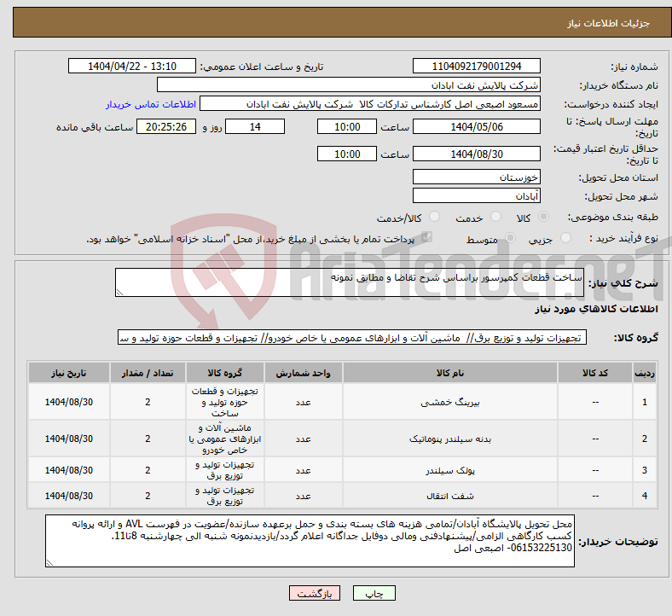Click the پولک سیلندر item name

[450, 471]
